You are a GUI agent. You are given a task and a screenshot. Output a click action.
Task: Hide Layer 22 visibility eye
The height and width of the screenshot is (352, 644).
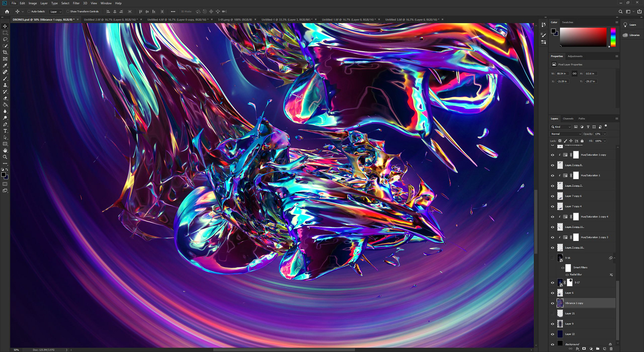coord(552,334)
